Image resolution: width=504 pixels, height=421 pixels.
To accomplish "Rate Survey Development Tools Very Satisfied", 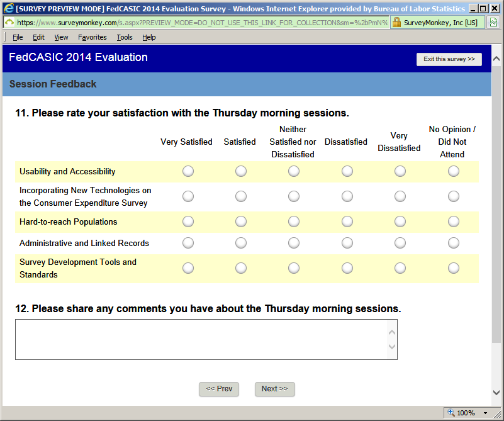I will pyautogui.click(x=188, y=267).
